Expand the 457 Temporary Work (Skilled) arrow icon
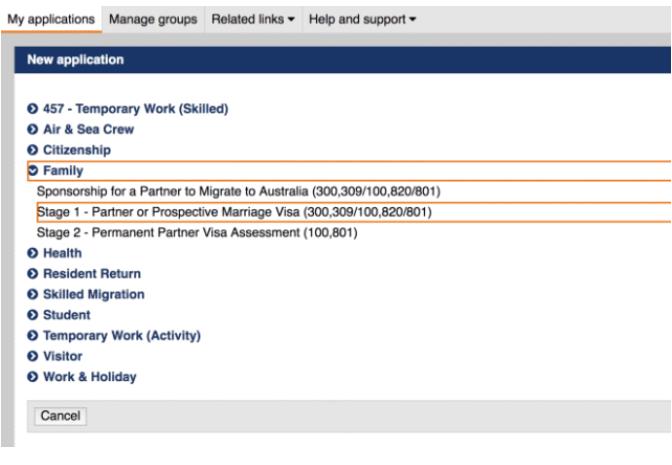672x465 pixels. (32, 108)
